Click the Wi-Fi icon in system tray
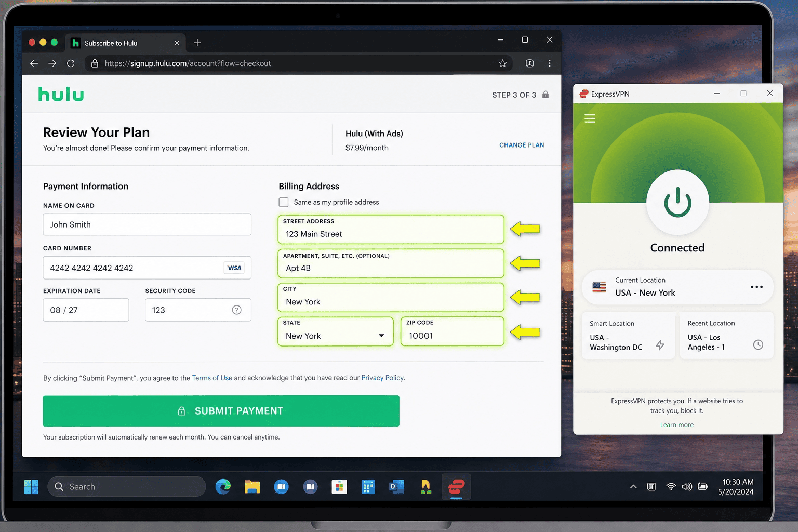Screen dimensions: 798x532 coord(671,487)
